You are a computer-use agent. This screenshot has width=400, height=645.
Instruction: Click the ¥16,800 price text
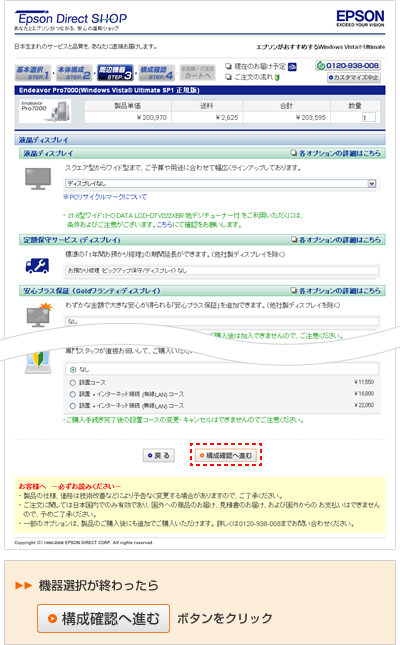pos(364,394)
